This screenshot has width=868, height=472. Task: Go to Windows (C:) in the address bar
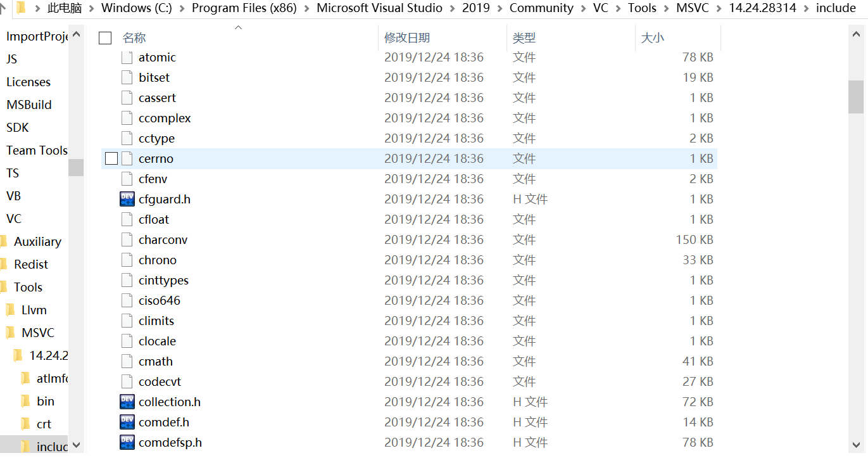pos(137,8)
